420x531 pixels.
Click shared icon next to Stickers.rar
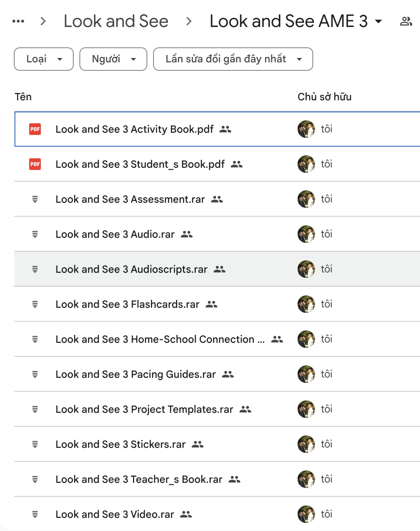[198, 444]
